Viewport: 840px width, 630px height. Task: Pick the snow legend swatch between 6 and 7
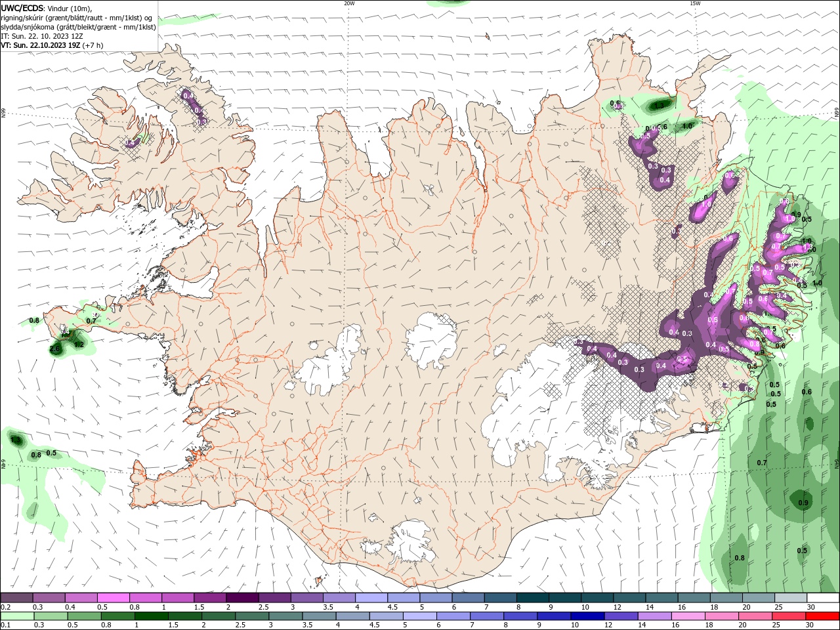(x=468, y=598)
